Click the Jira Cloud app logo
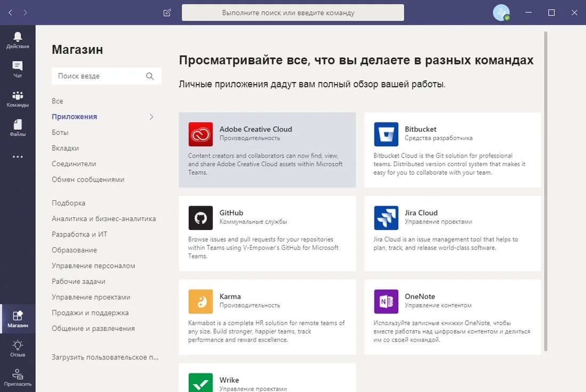This screenshot has width=586, height=392. click(386, 218)
